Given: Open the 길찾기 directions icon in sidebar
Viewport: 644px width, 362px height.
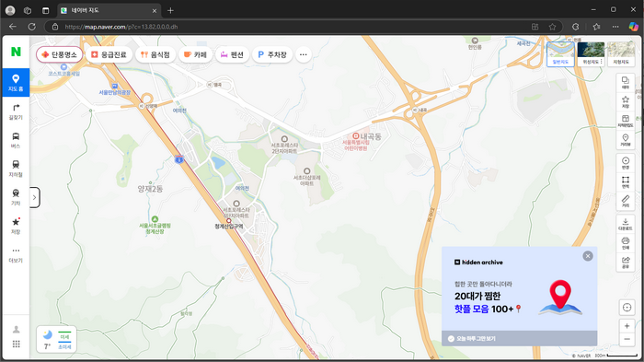Looking at the screenshot, I should click(16, 111).
